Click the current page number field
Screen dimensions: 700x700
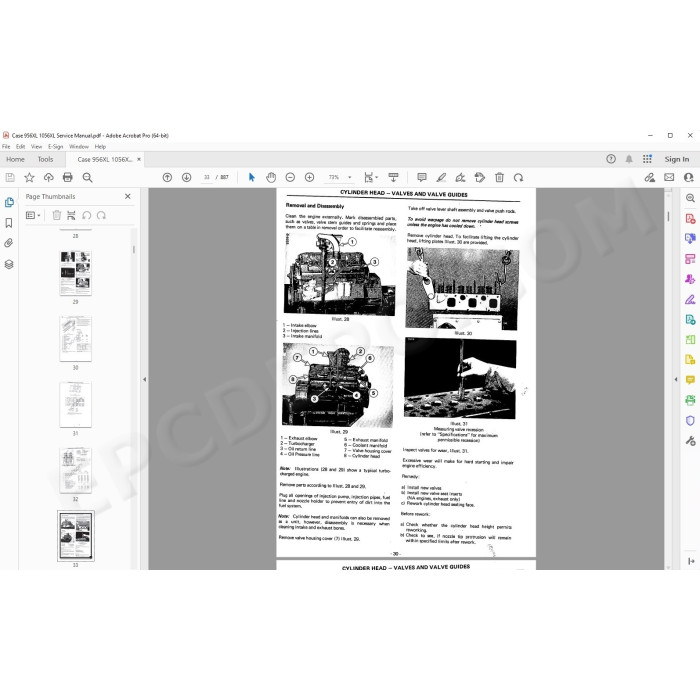coord(207,177)
